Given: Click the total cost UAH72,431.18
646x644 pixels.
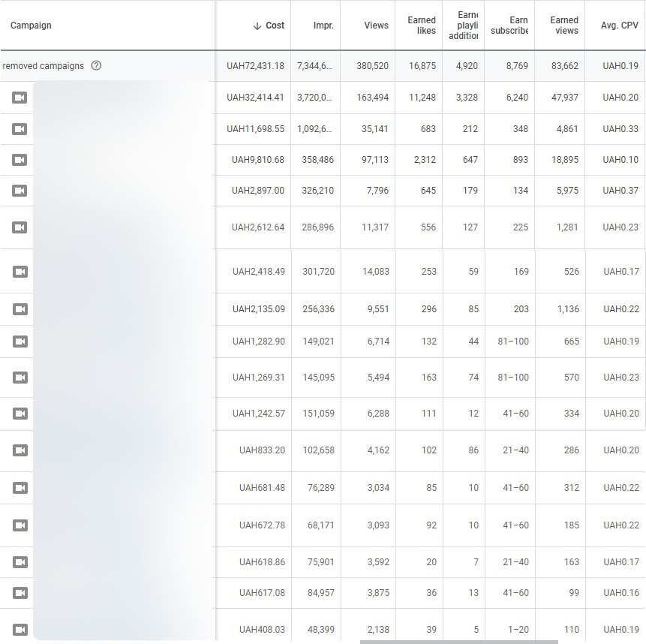Looking at the screenshot, I should 255,66.
